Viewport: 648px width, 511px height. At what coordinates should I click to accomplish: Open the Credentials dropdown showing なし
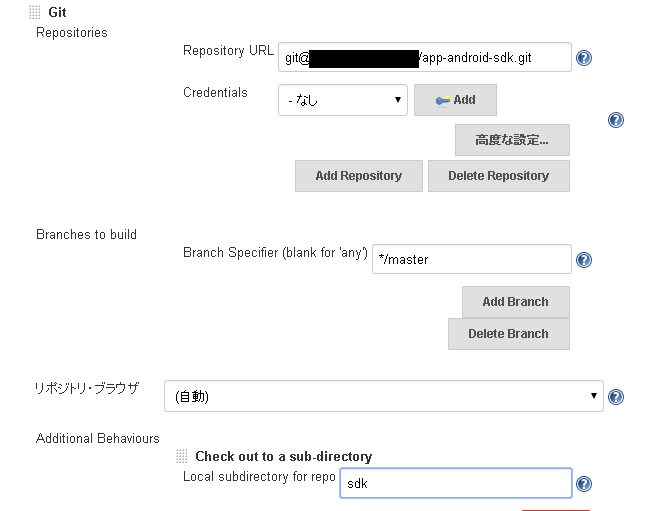(x=342, y=100)
